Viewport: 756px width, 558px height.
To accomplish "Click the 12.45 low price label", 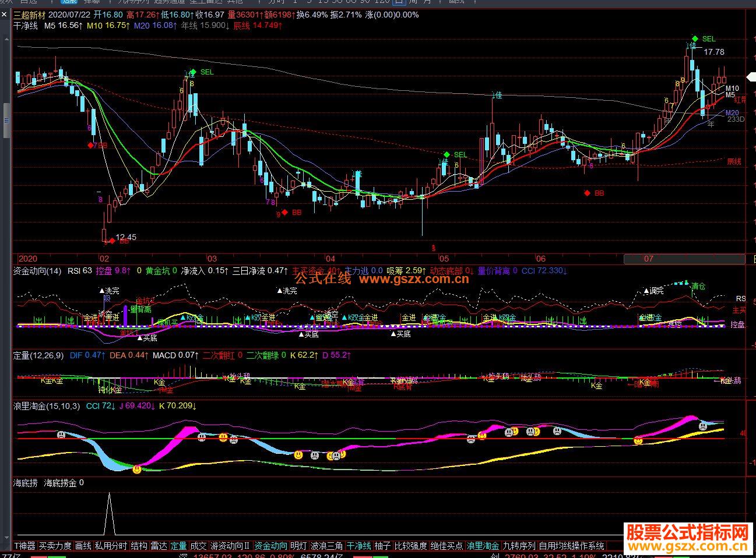I will (x=126, y=237).
